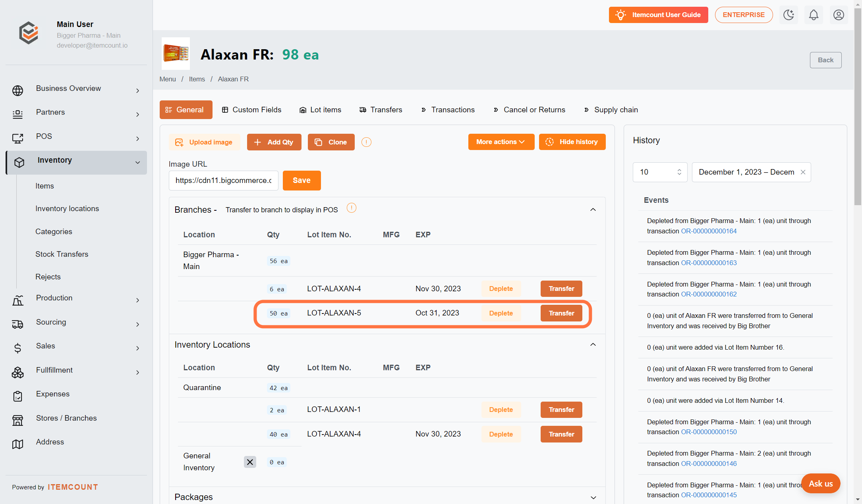The height and width of the screenshot is (504, 862).
Task: Click the Add Qty button
Action: [x=274, y=142]
